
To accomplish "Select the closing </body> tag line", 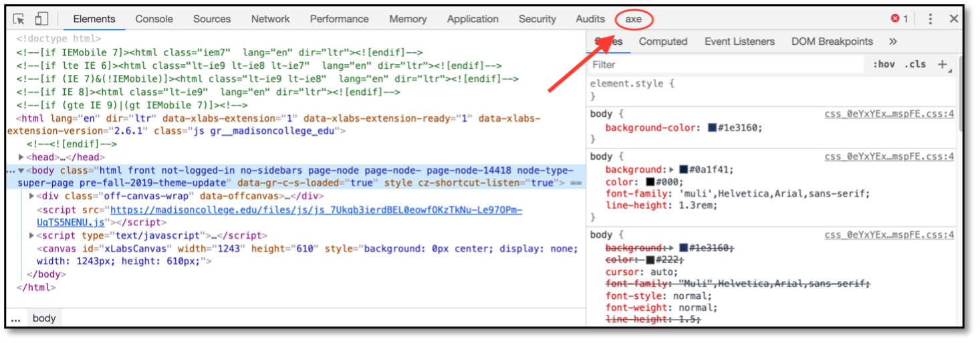I will pyautogui.click(x=46, y=274).
